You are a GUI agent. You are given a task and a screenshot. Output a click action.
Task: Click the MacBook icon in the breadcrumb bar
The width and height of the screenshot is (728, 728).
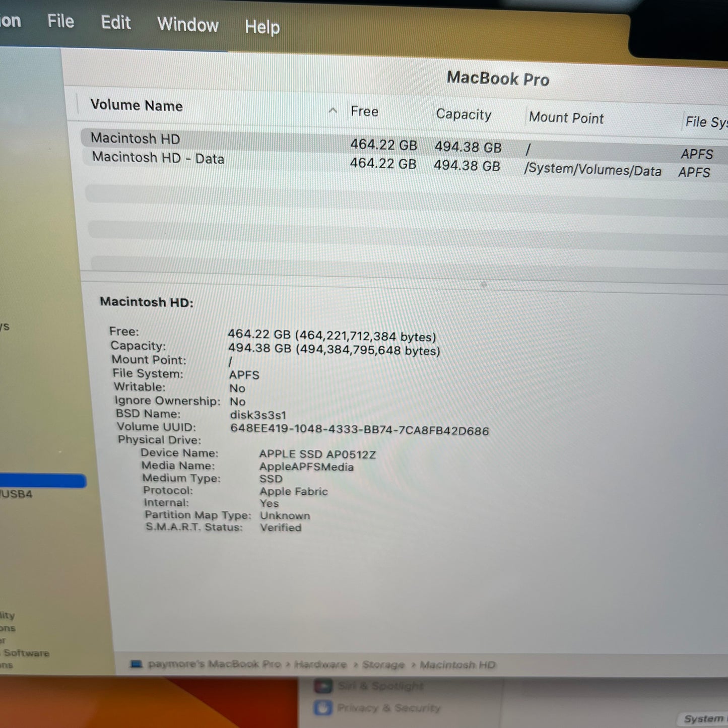135,664
